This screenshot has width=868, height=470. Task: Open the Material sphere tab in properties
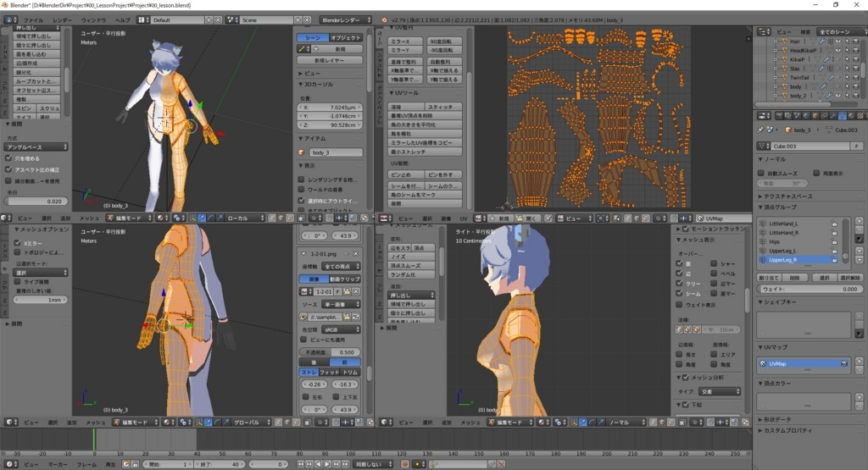point(851,115)
